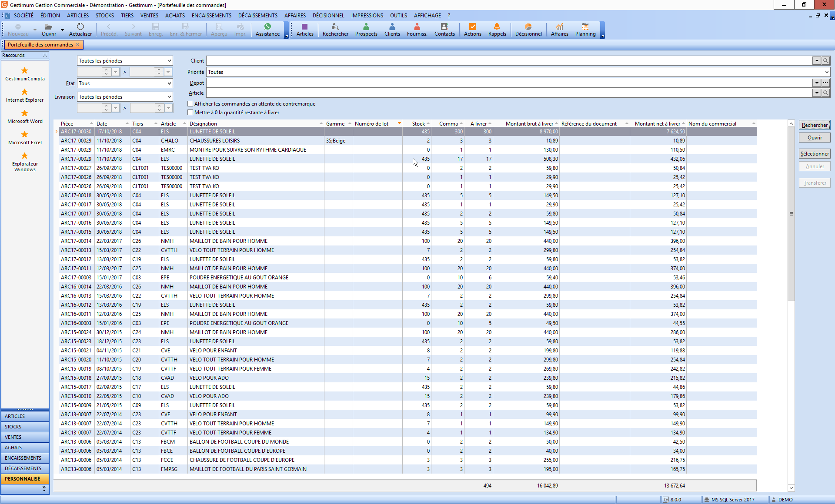
Task: Click in the Client input field
Action: tap(509, 61)
